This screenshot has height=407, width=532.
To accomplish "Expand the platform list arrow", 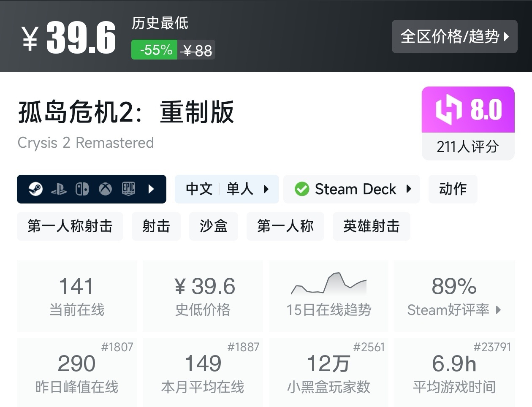I will [151, 189].
